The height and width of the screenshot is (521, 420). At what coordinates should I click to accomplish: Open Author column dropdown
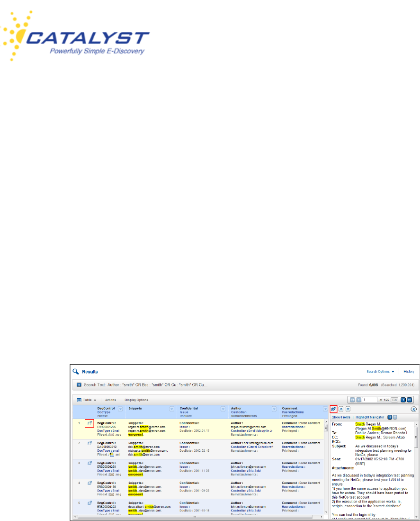point(274,409)
